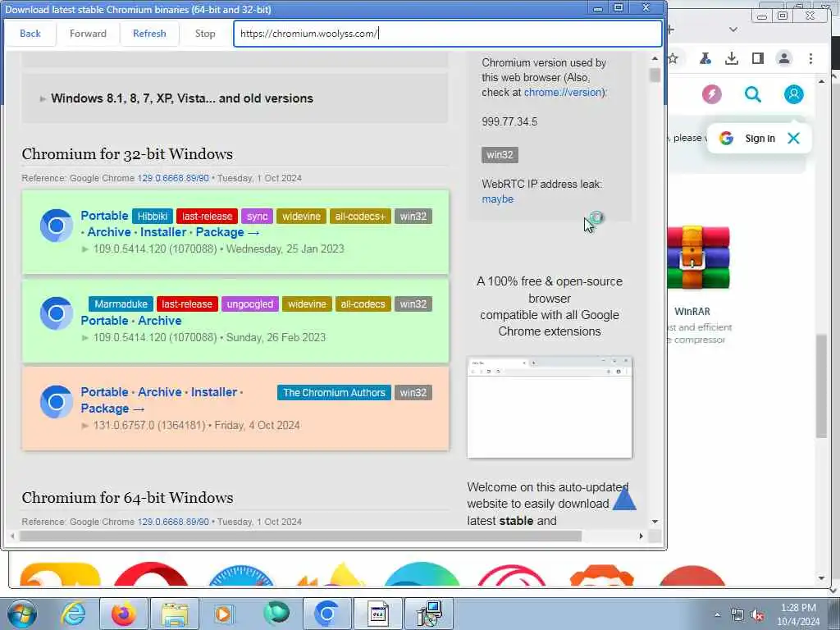840x630 pixels.
Task: Click the vertical scrollbar thumb in Chromium page
Action: tap(655, 75)
